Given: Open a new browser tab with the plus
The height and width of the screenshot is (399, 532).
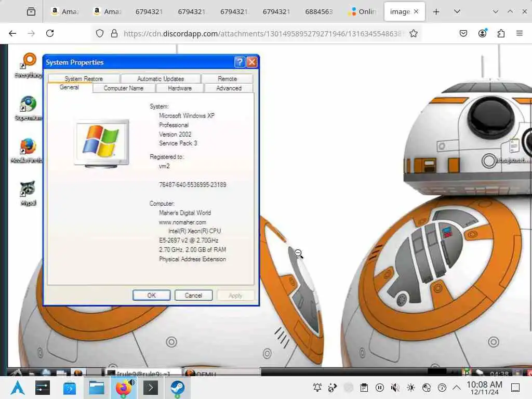Looking at the screenshot, I should click(x=436, y=11).
